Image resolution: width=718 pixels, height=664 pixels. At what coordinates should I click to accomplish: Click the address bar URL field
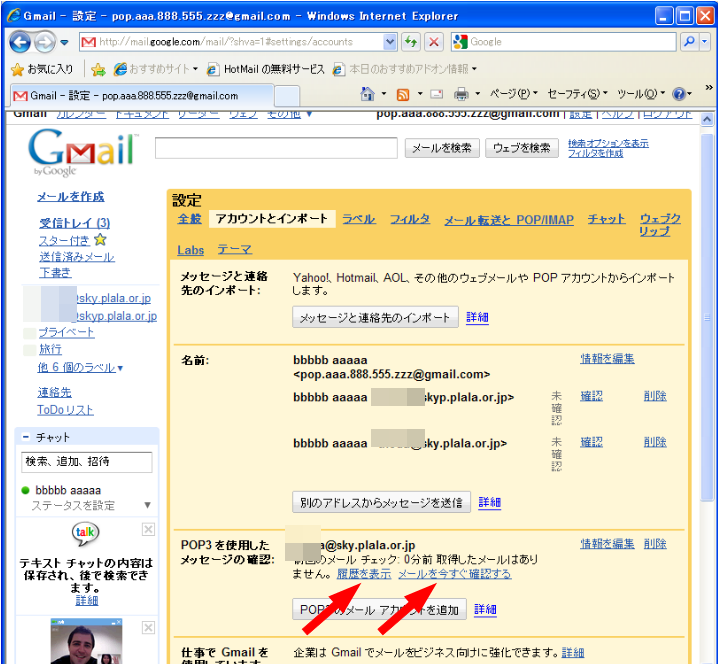(x=231, y=42)
